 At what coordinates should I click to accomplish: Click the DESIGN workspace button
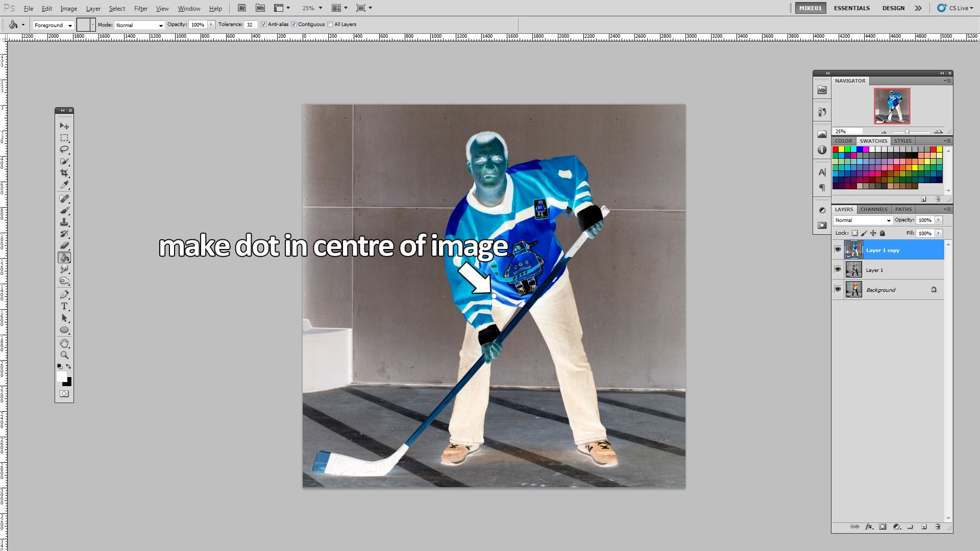click(893, 8)
